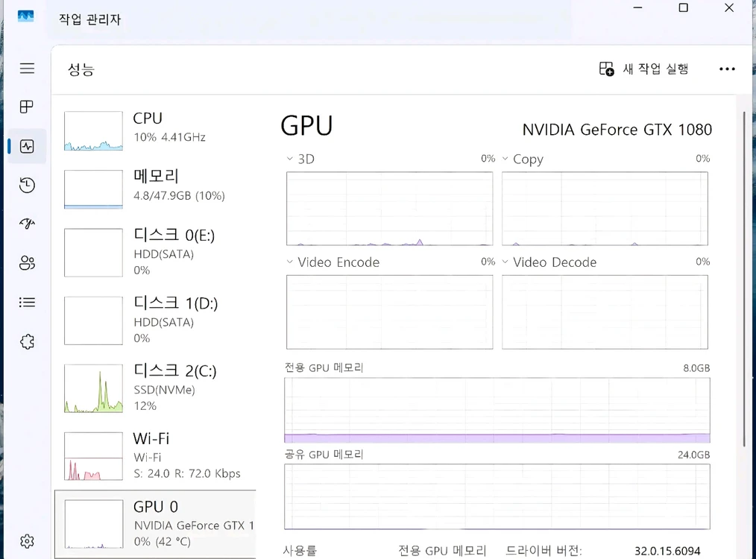Click the NVIDIA GeForce GTX 1080 label
This screenshot has width=756, height=559.
[x=617, y=130]
